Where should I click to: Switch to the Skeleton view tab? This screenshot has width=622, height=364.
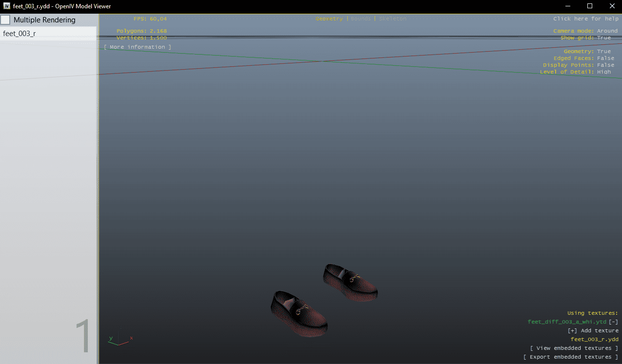392,19
